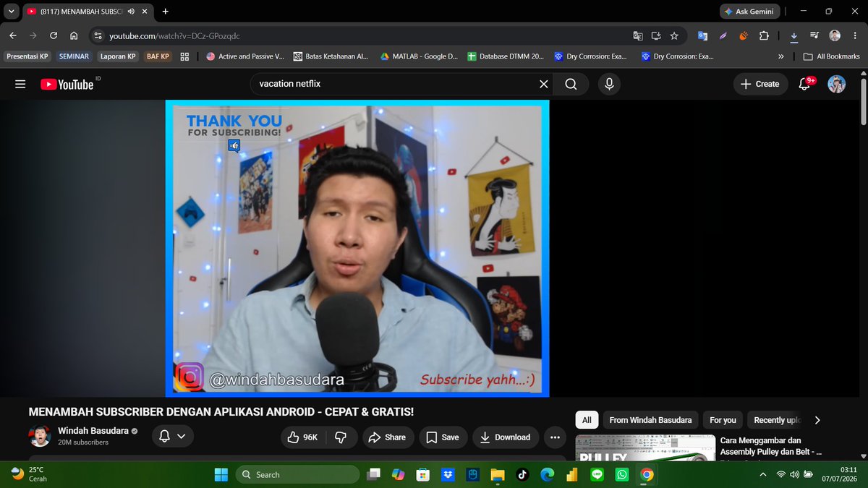868x488 pixels.
Task: Open SEMINAR bookmark
Action: (x=74, y=56)
